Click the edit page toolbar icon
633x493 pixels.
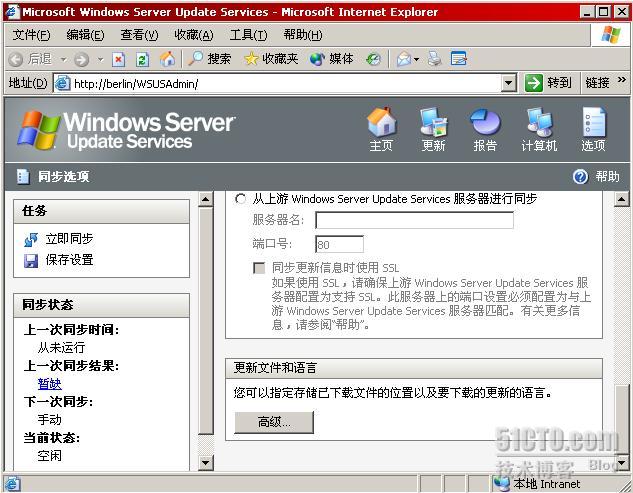(x=459, y=59)
